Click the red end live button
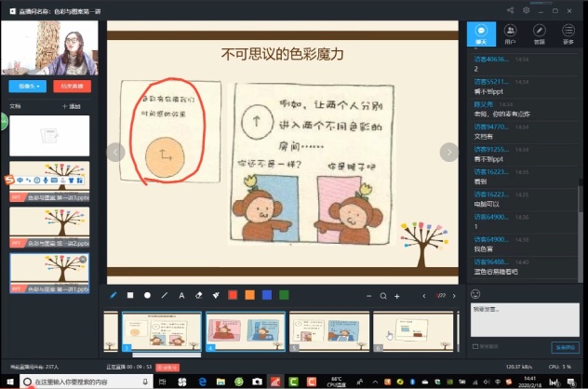The image size is (588, 389). 71,86
